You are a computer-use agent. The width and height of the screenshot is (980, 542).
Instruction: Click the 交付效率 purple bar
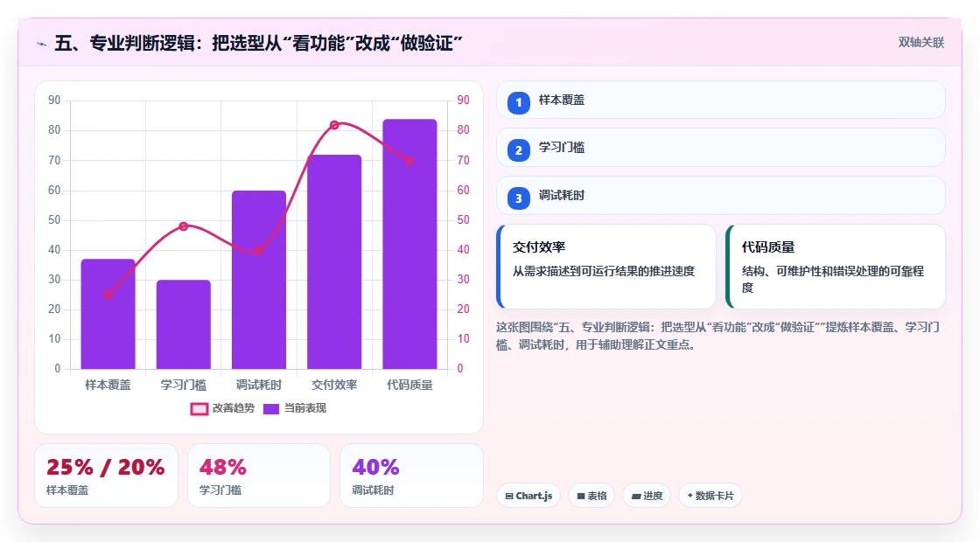tap(334, 261)
